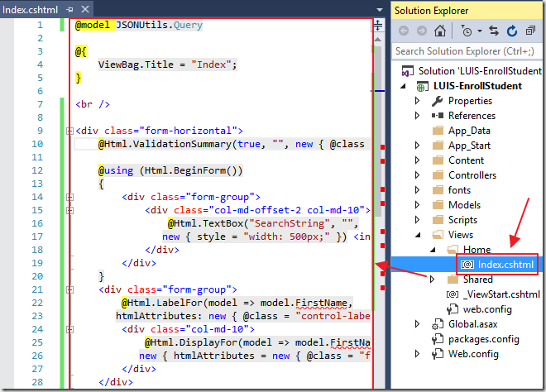This screenshot has height=392, width=546.
Task: Click the Views web.config file icon
Action: 453,309
